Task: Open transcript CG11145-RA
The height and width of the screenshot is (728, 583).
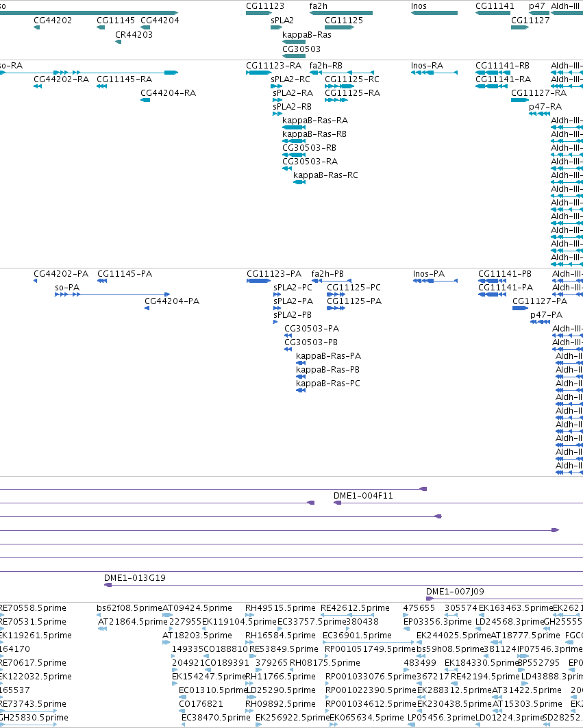Action: tap(125, 79)
